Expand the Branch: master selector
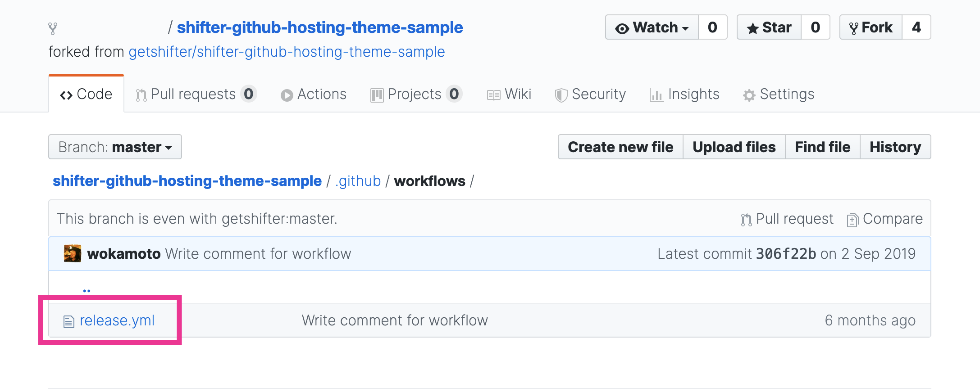980x392 pixels. [x=115, y=147]
